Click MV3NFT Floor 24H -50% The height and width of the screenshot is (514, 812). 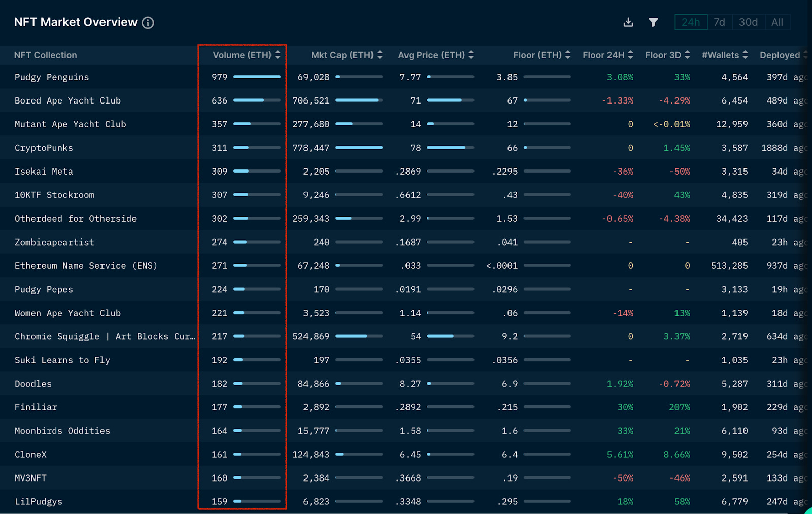click(623, 478)
